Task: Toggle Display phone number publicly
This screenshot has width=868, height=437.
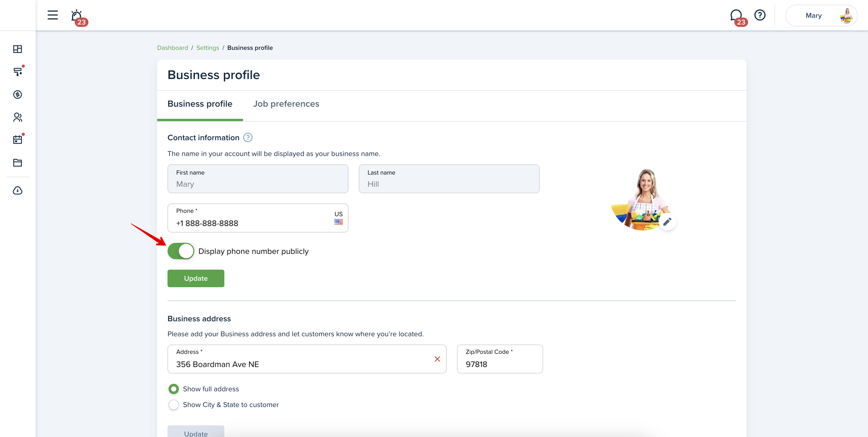Action: [x=181, y=251]
